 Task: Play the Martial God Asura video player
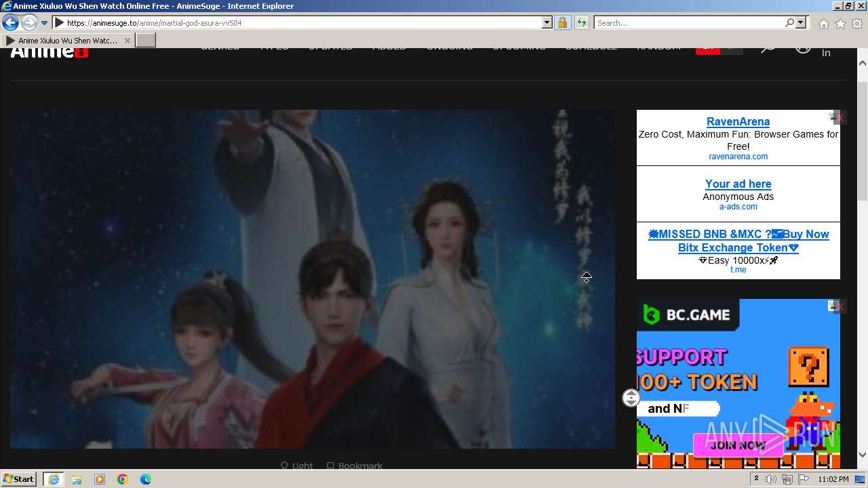[313, 279]
